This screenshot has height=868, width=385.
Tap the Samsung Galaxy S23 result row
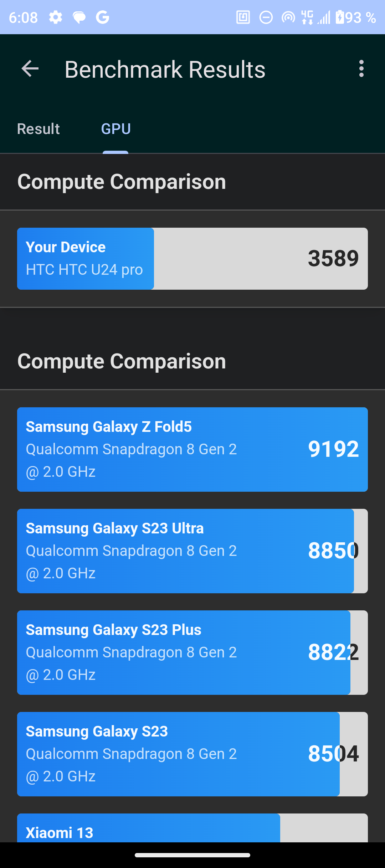pos(192,754)
